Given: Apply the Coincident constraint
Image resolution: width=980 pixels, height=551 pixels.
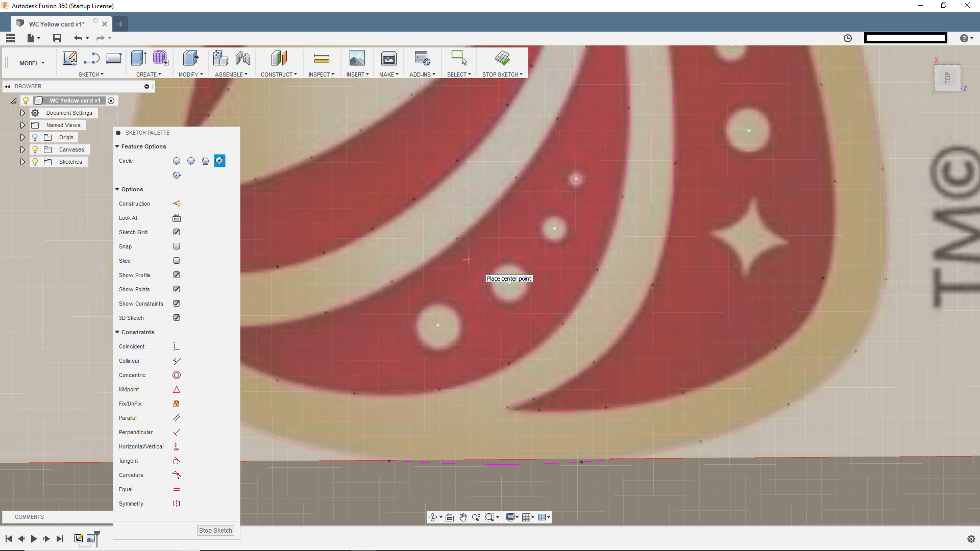Looking at the screenshot, I should tap(177, 346).
